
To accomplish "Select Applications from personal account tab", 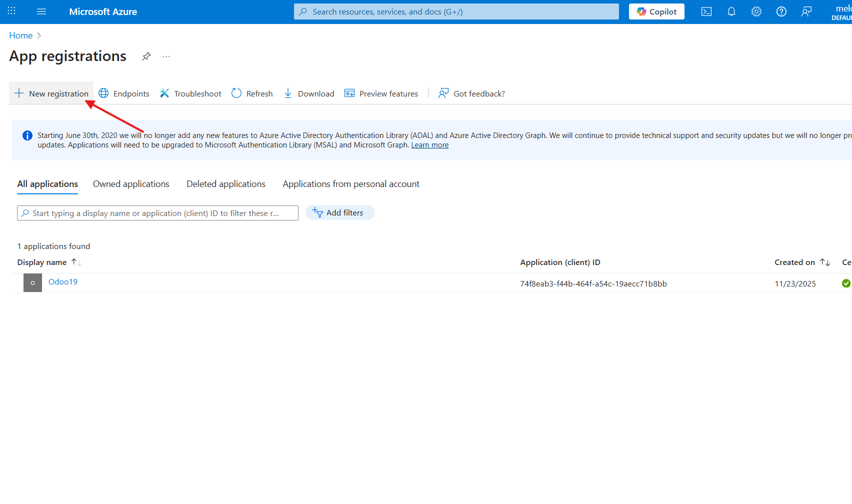I will [351, 184].
